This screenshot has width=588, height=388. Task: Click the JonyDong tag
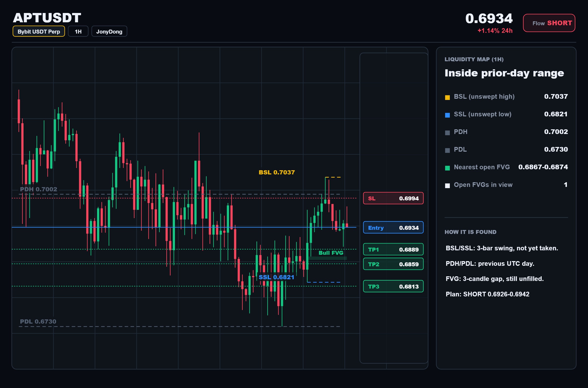[x=109, y=31]
